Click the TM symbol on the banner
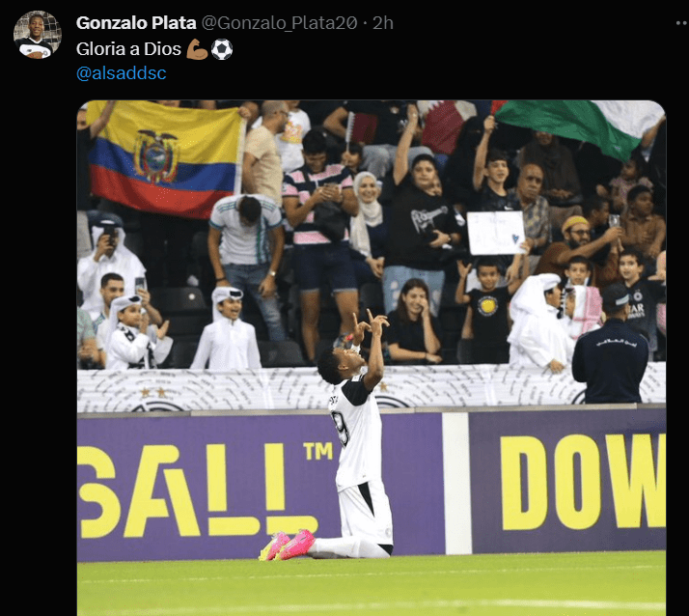The image size is (689, 616). tap(317, 452)
